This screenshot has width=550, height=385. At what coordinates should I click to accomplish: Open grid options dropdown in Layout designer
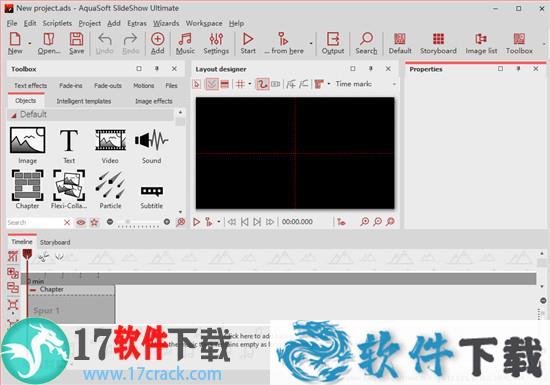point(250,84)
